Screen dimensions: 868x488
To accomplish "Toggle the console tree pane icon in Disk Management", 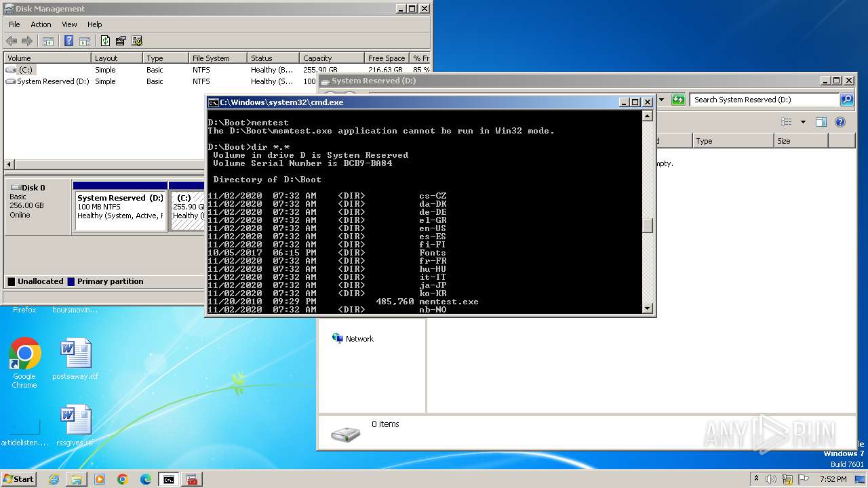I will pyautogui.click(x=48, y=41).
